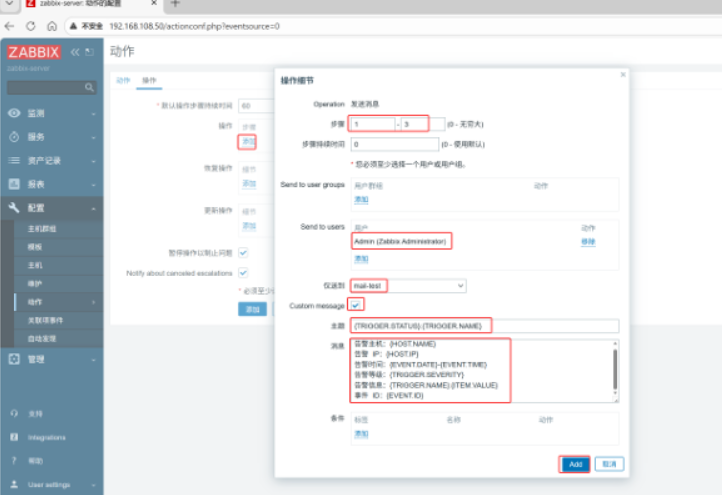The image size is (722, 495).
Task: Click the message textarea scrollbar
Action: (615, 369)
